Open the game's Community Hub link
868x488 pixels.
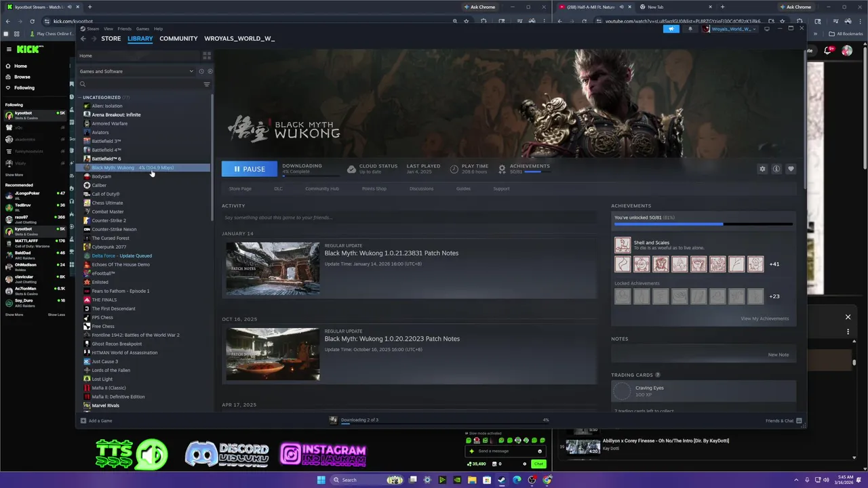pyautogui.click(x=322, y=188)
